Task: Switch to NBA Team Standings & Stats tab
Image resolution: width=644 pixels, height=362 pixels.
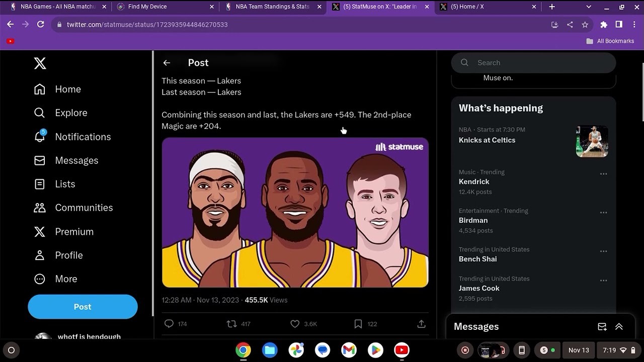Action: coord(272,7)
